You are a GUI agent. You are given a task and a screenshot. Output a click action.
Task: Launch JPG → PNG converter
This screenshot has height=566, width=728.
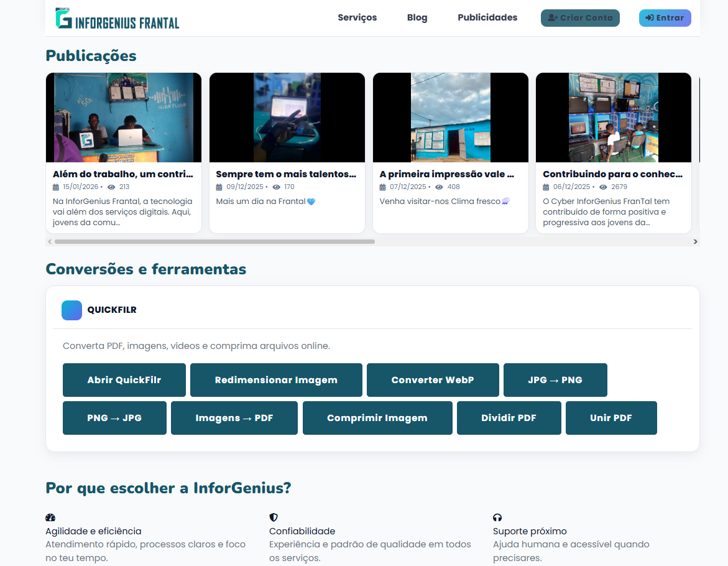pos(555,380)
